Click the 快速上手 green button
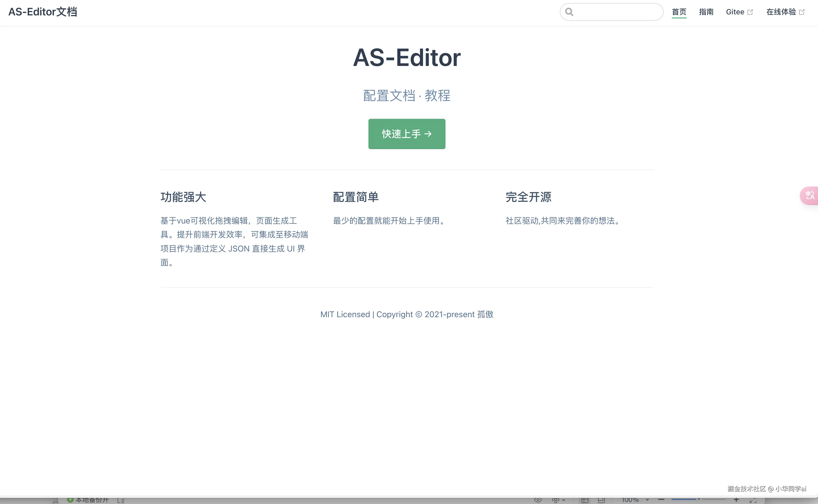The width and height of the screenshot is (818, 504). (407, 134)
